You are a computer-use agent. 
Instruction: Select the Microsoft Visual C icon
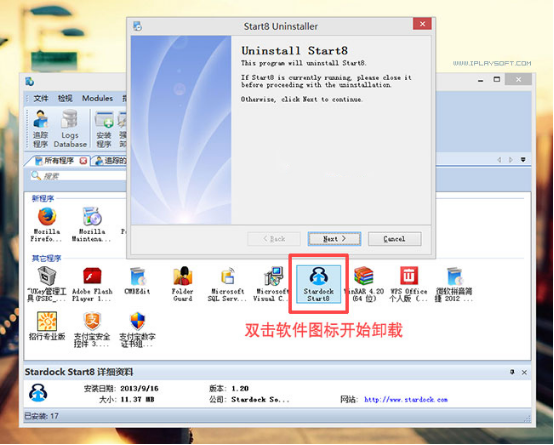pyautogui.click(x=272, y=284)
